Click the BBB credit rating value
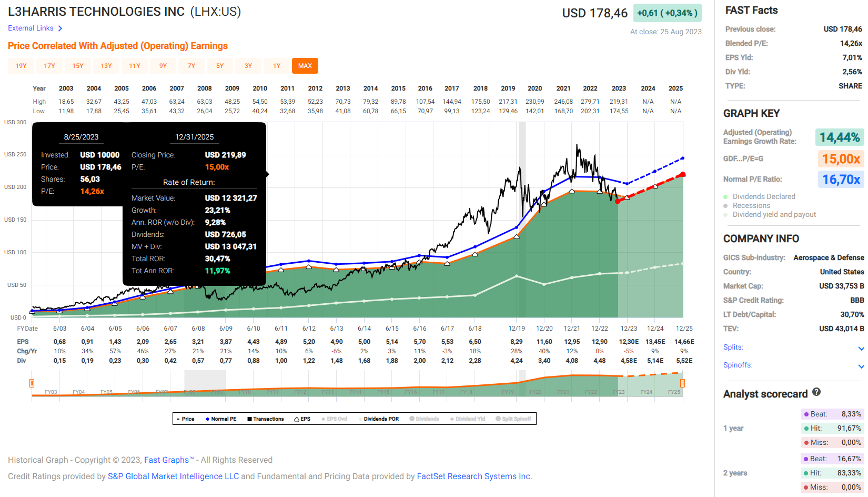The width and height of the screenshot is (868, 497). pos(857,301)
